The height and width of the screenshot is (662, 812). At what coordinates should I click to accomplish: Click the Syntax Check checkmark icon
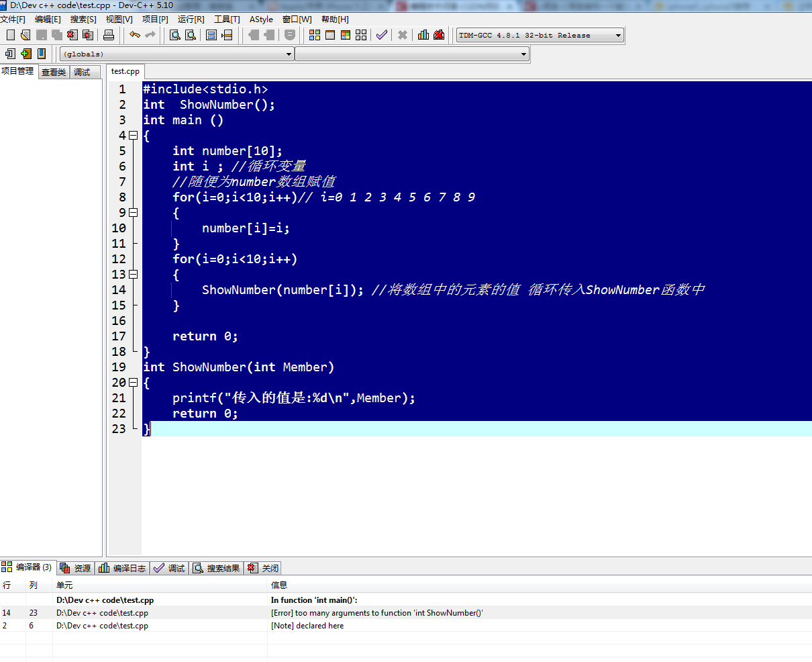pos(382,35)
